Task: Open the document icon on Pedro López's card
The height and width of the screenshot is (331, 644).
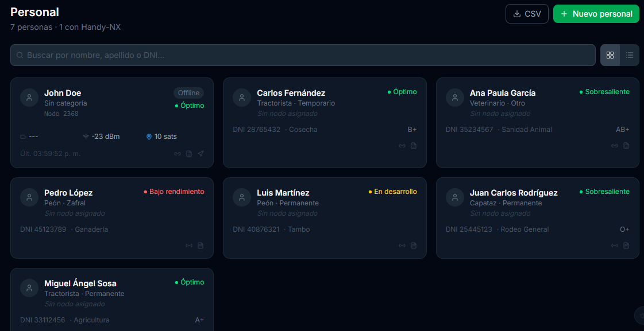Action: pos(200,246)
